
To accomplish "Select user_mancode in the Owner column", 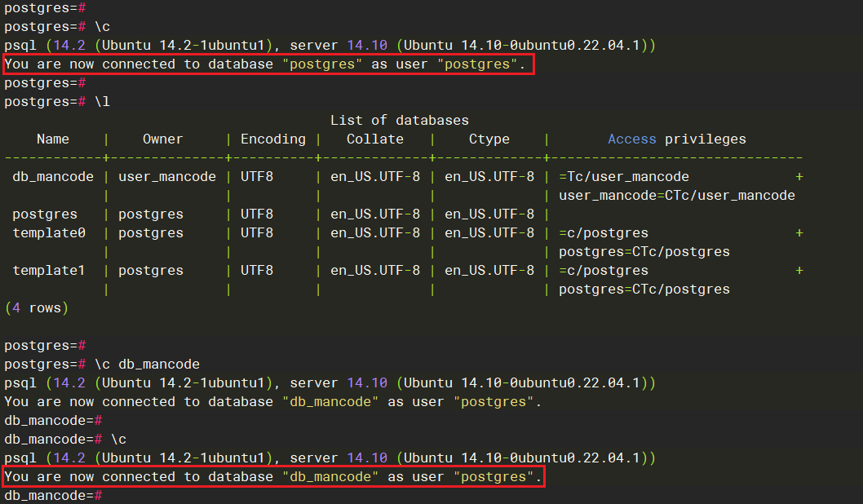I will (x=167, y=177).
